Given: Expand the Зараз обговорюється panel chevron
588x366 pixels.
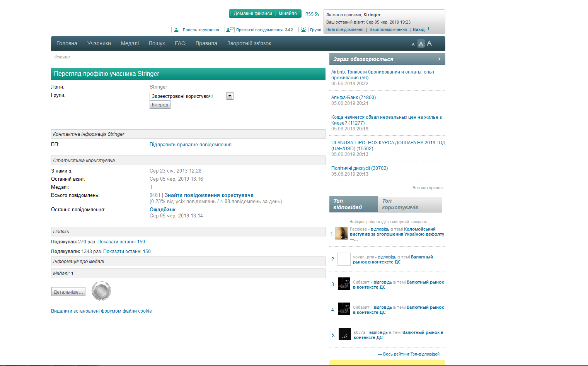Looking at the screenshot, I should 439,59.
